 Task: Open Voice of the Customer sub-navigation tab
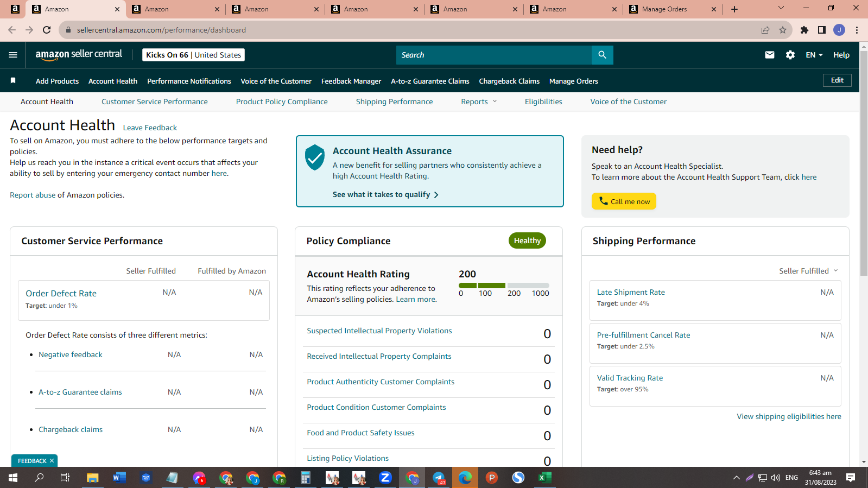click(629, 102)
